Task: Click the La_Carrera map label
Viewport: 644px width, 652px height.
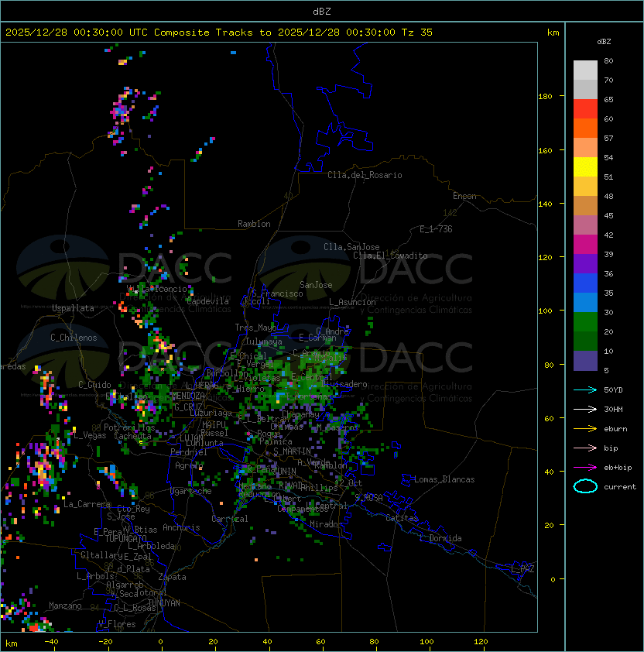Action: (x=87, y=504)
